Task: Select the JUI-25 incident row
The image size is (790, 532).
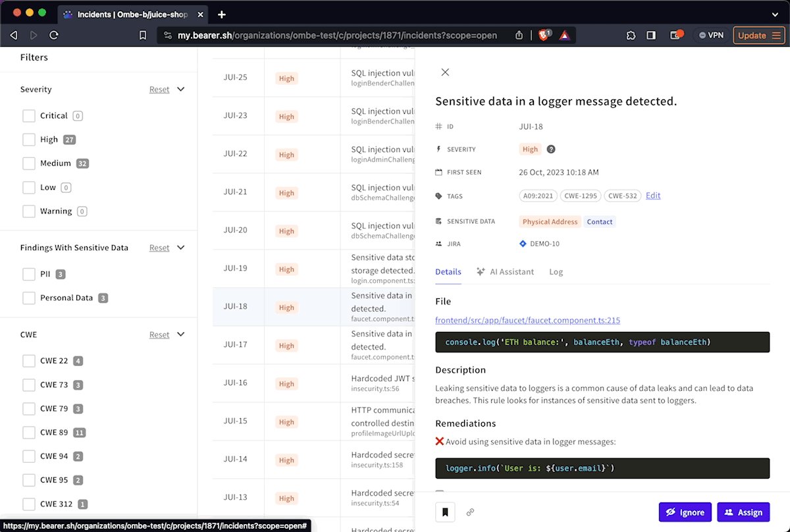Action: tap(313, 78)
